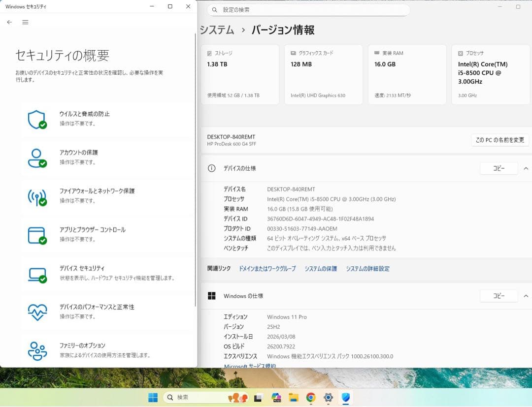Copy device specifications with コピー button

(499, 168)
